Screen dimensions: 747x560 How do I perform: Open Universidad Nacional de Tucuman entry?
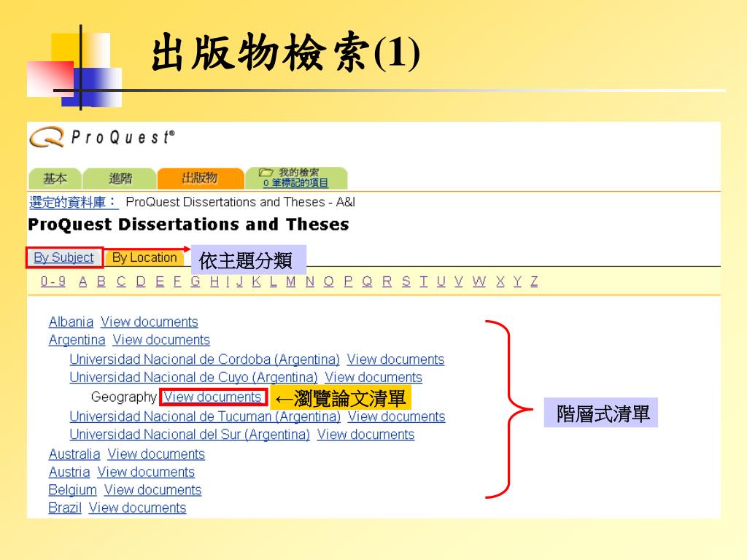205,416
